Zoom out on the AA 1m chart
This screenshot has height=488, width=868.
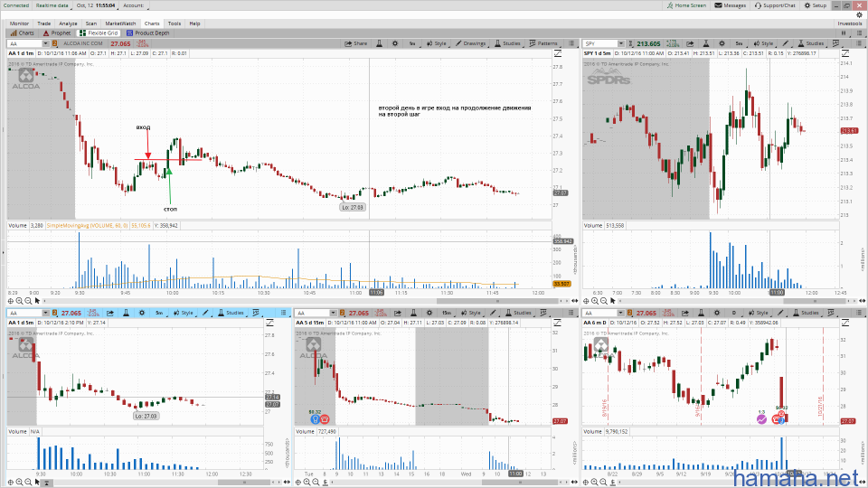pos(28,301)
